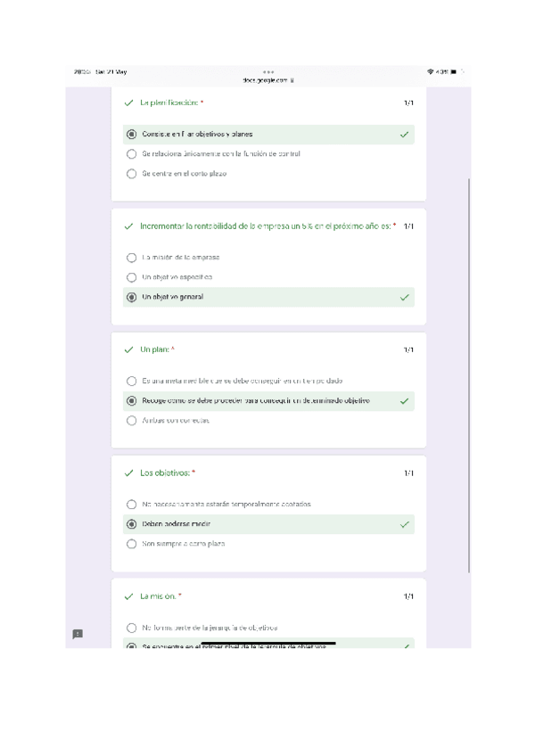Click the feedback report icon at bottom left
This screenshot has height=756, width=535.
[78, 634]
